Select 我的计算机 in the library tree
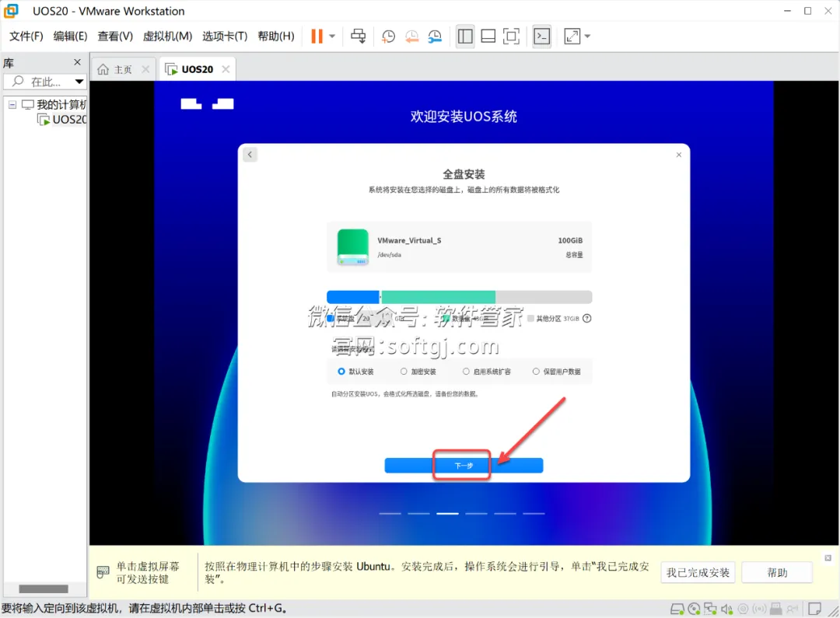The width and height of the screenshot is (840, 618). (x=54, y=104)
